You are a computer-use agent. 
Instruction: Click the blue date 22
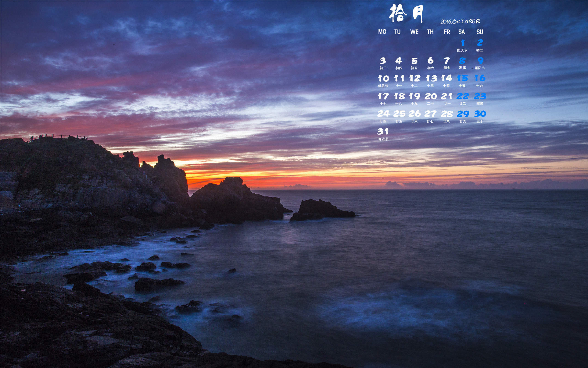(463, 96)
